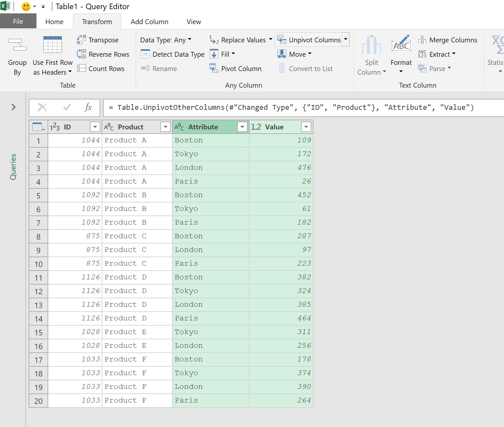Open the Product column filter
The image size is (504, 427).
[x=165, y=127]
